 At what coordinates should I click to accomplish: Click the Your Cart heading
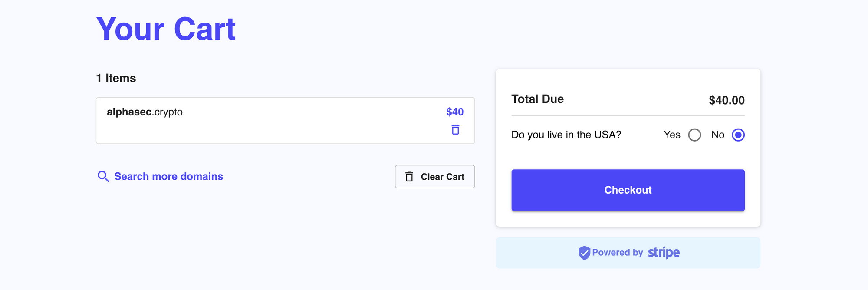click(166, 28)
